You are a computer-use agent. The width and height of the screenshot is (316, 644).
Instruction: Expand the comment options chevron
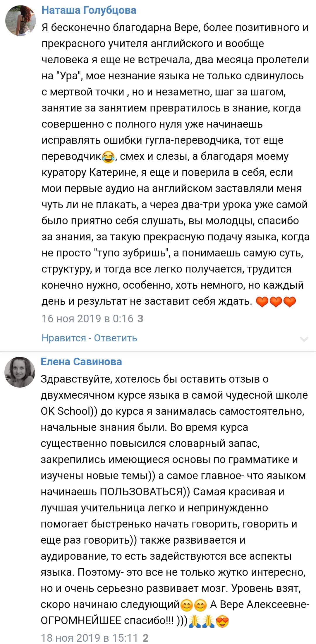[x=304, y=339]
